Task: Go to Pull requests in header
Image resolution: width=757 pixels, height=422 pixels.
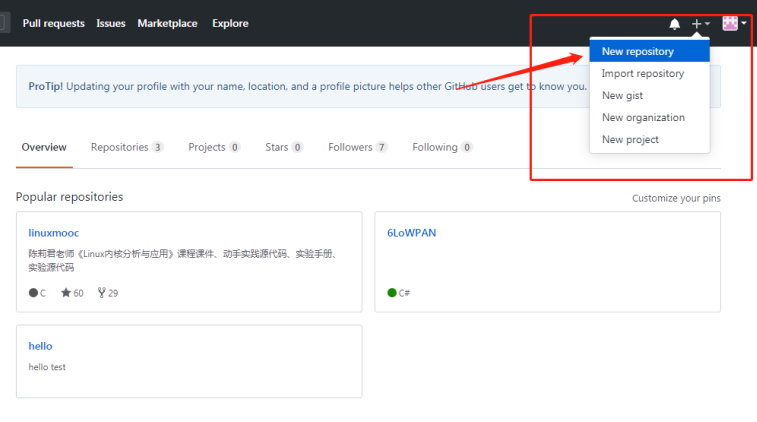Action: coord(54,23)
